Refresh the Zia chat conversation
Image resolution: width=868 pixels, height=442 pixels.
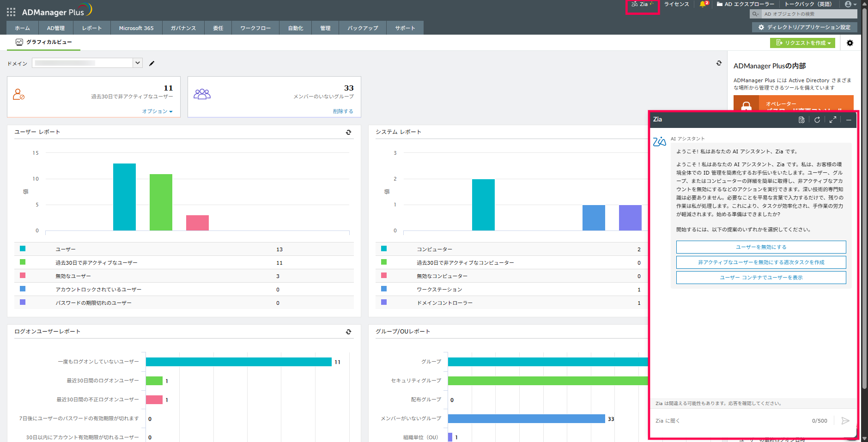[817, 120]
